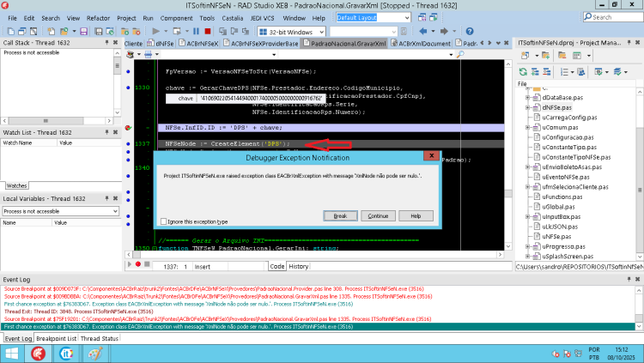This screenshot has height=363, width=644.
Task: Click the Value column header in Watch List
Action: [x=66, y=143]
